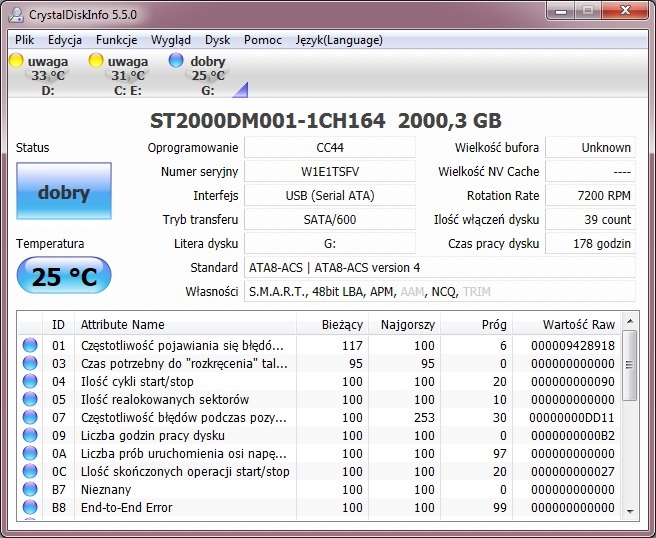Click the Najgorszy column header
Viewport: 656px width, 538px height.
pos(404,324)
